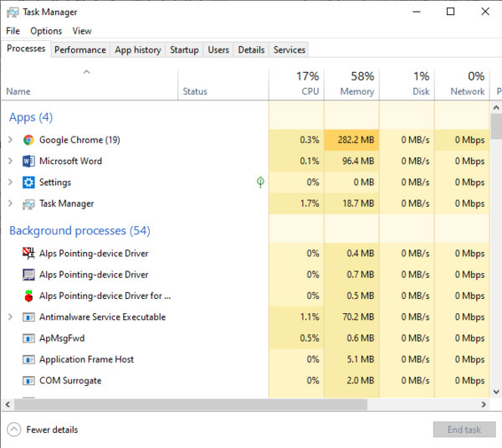Screen dimensions: 502x448
Task: Click the Settings gear icon
Action: click(28, 183)
